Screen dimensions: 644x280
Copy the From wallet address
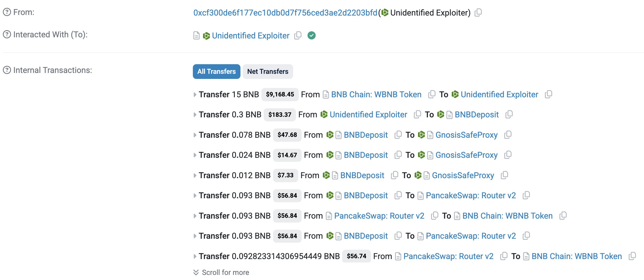coord(478,12)
